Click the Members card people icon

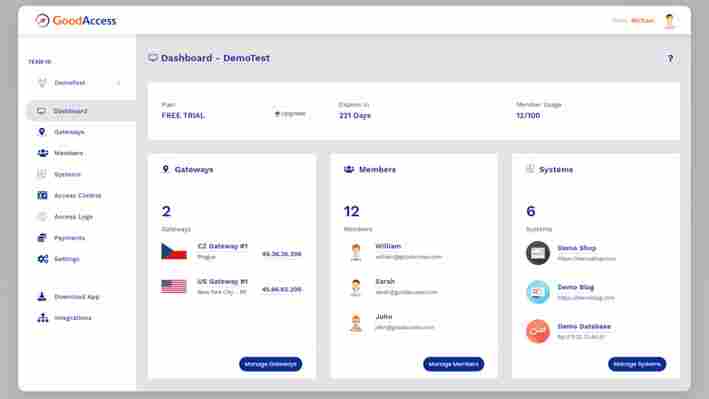tap(349, 169)
